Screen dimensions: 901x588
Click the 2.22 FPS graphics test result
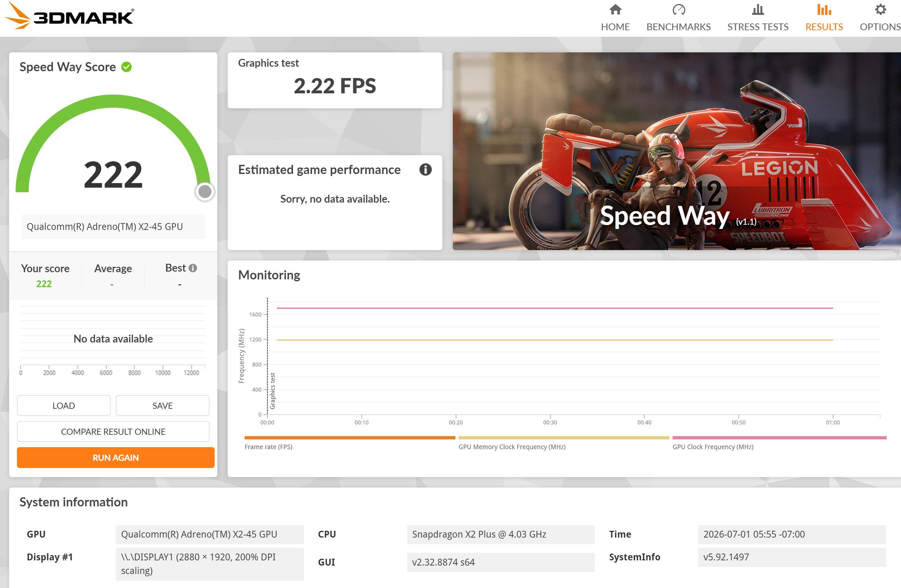(x=335, y=86)
